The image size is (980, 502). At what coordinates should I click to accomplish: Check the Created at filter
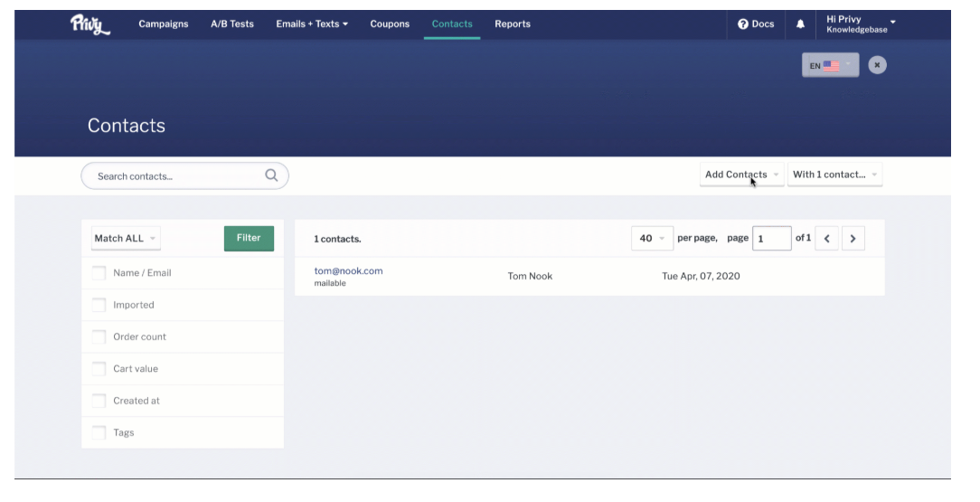pyautogui.click(x=99, y=400)
